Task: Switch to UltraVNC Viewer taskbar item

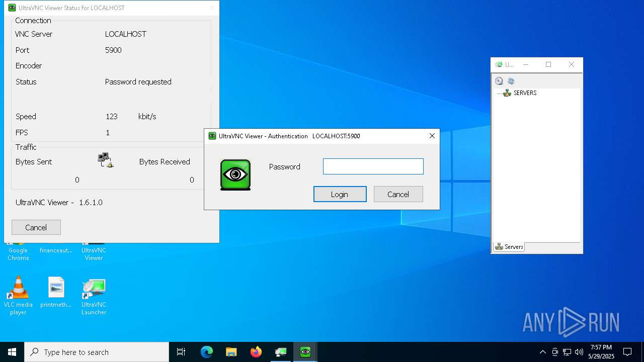Action: point(305,352)
